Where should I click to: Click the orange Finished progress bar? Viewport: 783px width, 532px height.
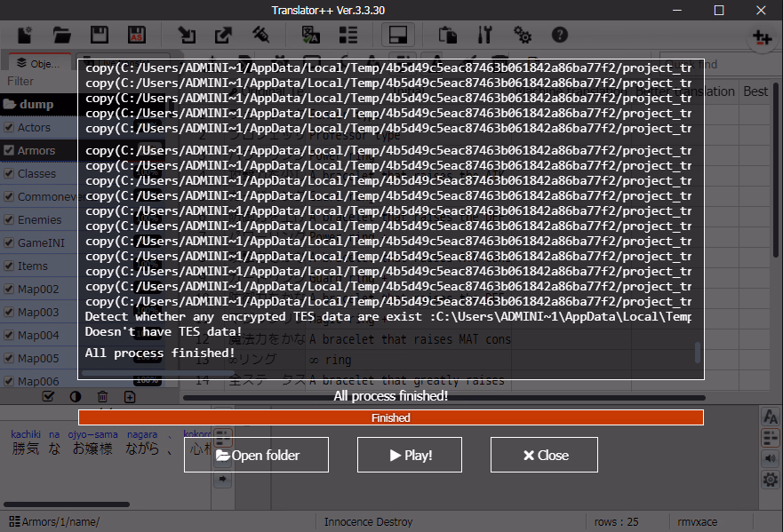pos(391,417)
